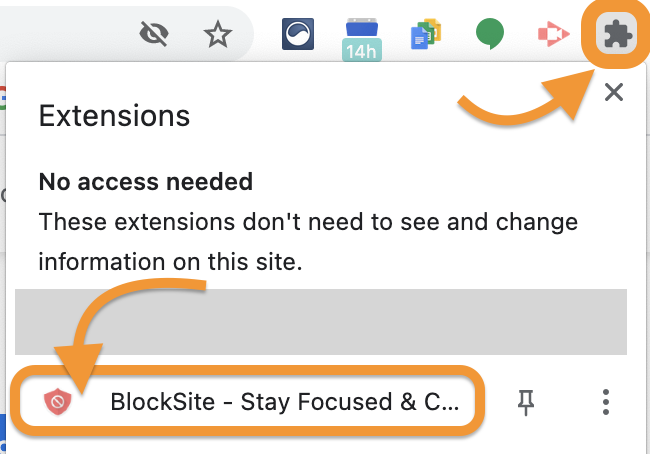
Task: Click the extensions access description text
Action: [307, 241]
